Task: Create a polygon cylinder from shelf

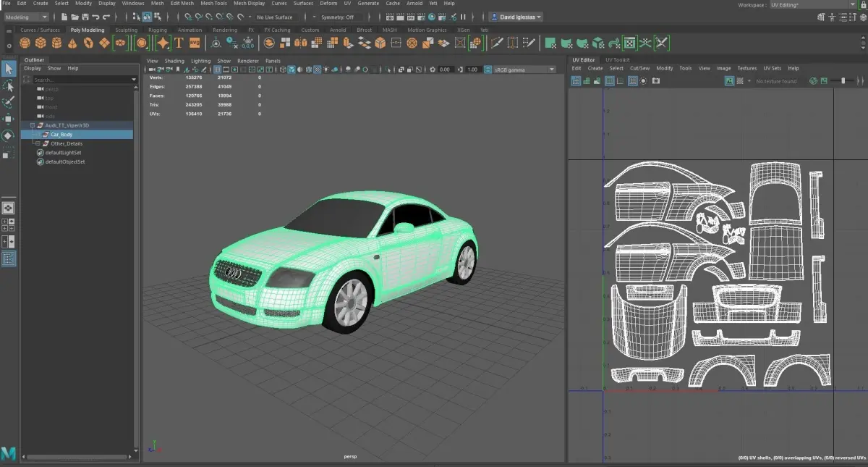Action: click(x=57, y=43)
